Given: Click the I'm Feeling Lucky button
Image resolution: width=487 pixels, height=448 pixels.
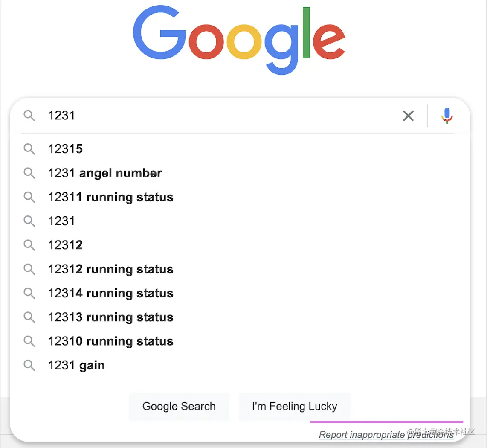Looking at the screenshot, I should [294, 406].
